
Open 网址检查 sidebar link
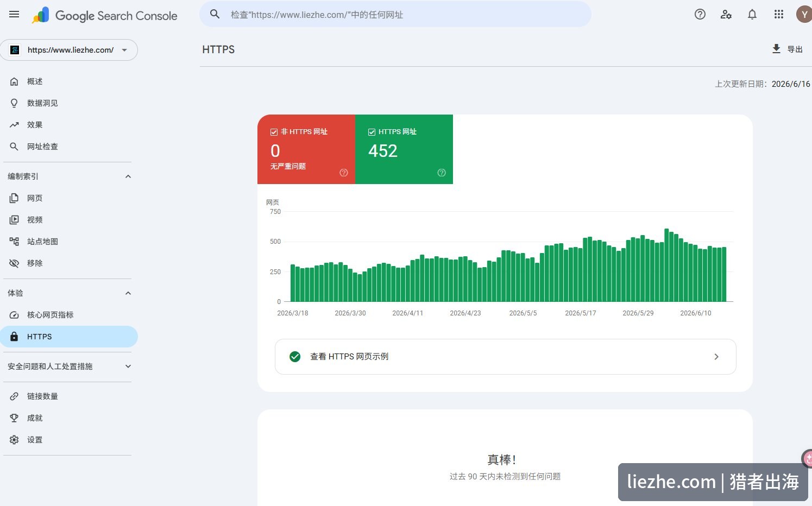pos(69,147)
